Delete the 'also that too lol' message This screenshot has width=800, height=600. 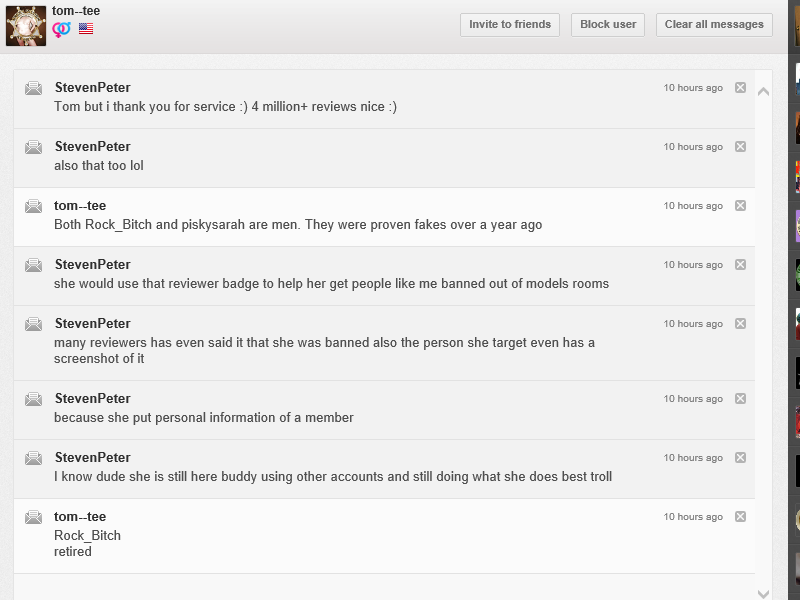pyautogui.click(x=740, y=147)
